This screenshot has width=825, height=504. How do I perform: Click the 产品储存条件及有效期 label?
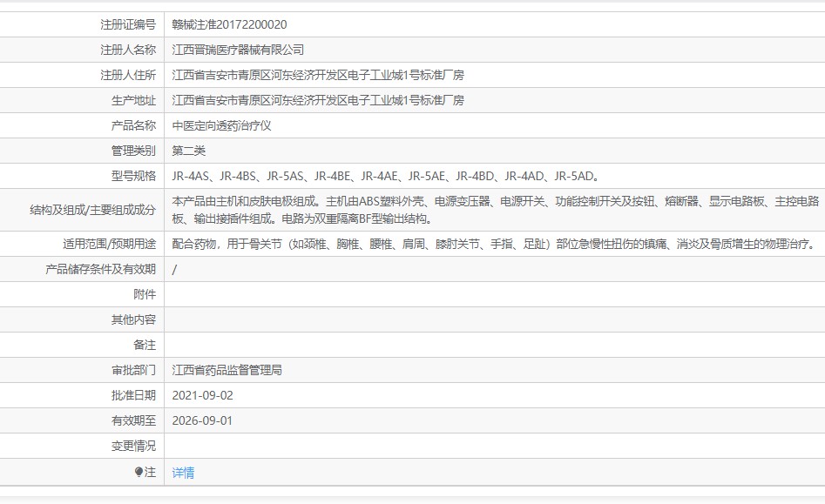click(100, 269)
